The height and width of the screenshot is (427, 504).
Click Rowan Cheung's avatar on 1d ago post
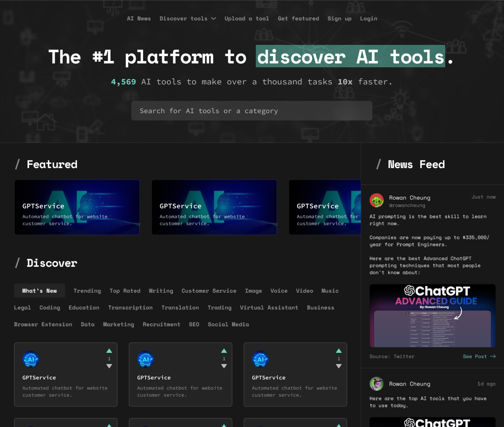pyautogui.click(x=377, y=384)
